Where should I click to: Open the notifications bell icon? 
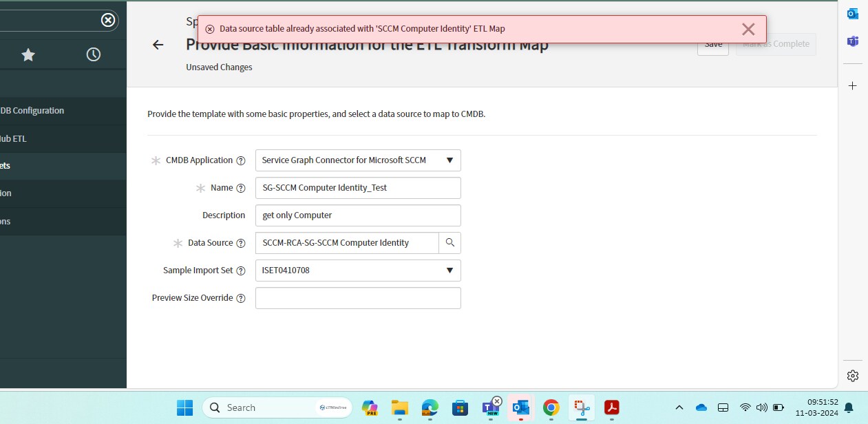pos(849,407)
